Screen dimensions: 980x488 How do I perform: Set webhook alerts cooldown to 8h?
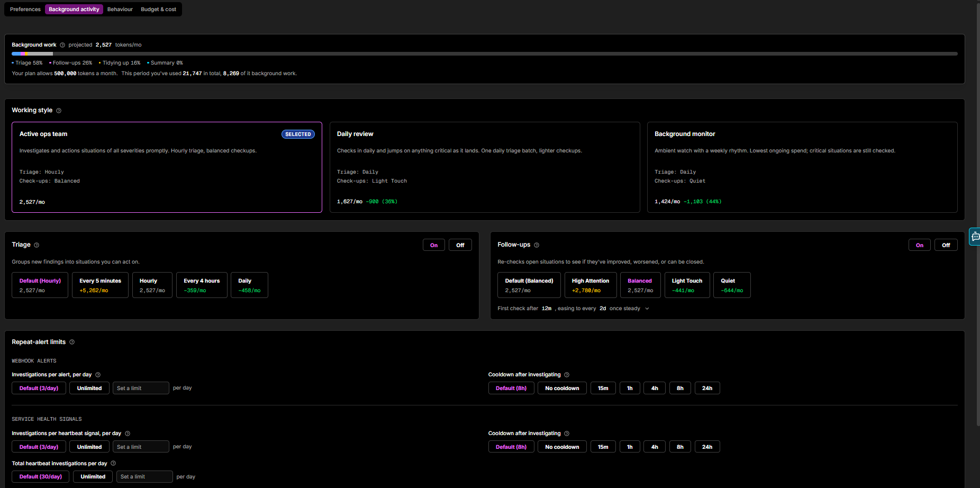coord(680,388)
